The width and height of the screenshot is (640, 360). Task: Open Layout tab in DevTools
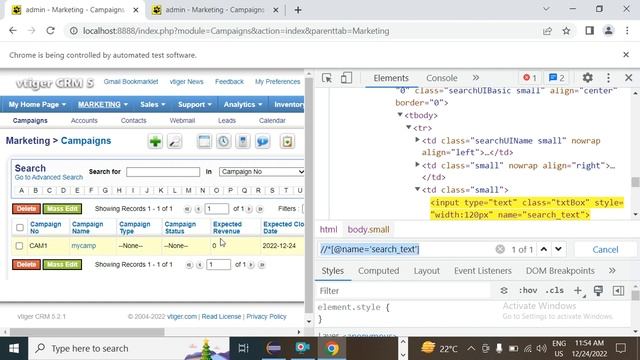427,271
